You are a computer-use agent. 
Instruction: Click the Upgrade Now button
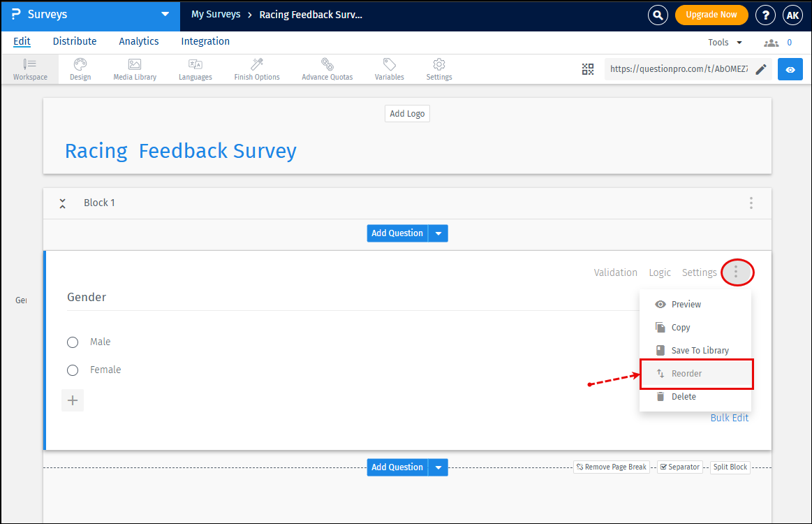[x=711, y=14]
